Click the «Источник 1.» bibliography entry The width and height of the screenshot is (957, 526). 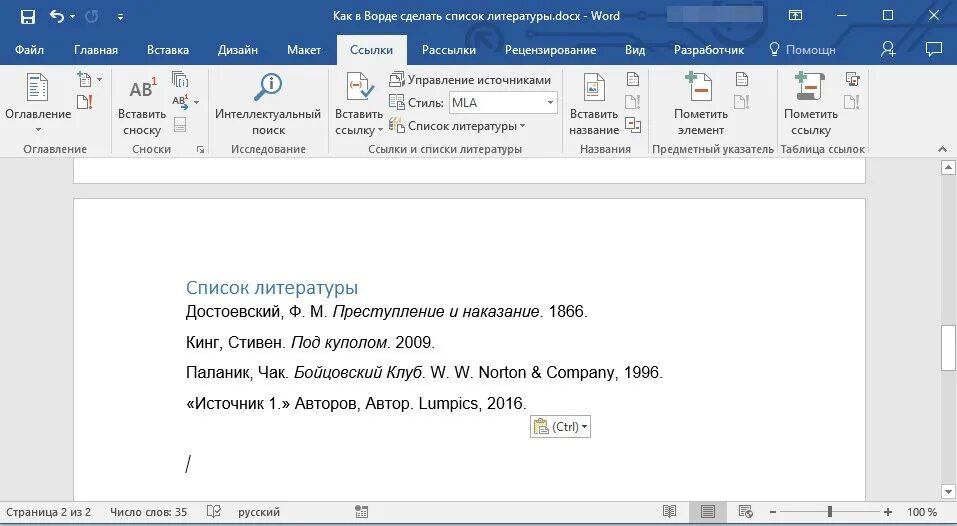pyautogui.click(x=356, y=403)
